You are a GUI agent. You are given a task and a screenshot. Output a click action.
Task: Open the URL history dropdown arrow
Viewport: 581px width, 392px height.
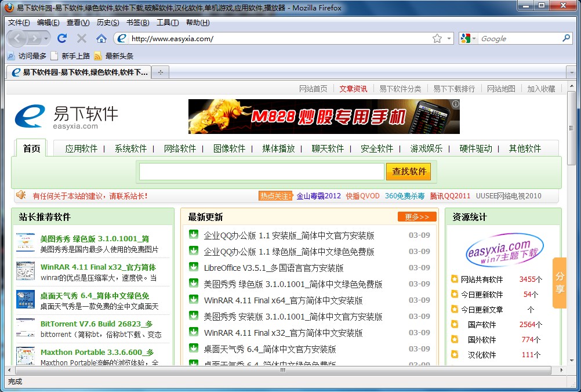(x=449, y=39)
